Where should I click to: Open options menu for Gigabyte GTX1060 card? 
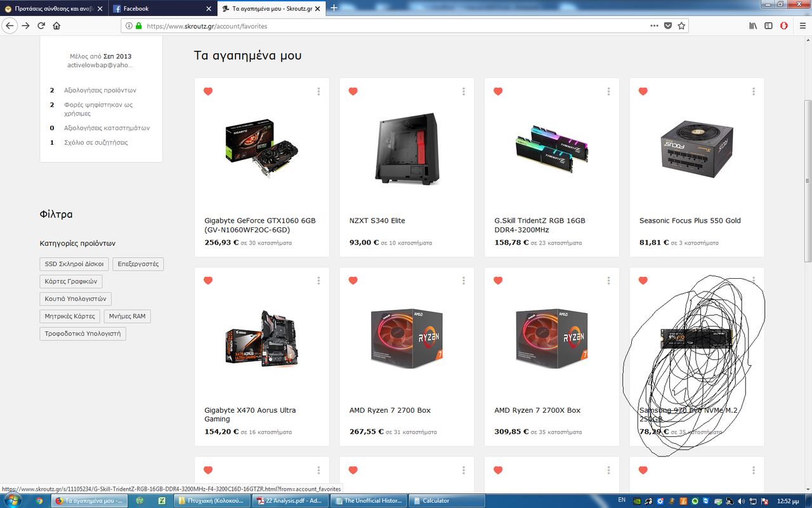click(x=318, y=91)
